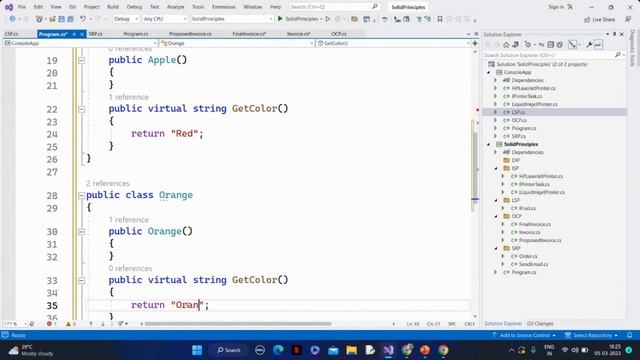Screen dimensions: 640x360
Task: Switch to the FinalInvoice.cs* tab
Action: (x=249, y=34)
